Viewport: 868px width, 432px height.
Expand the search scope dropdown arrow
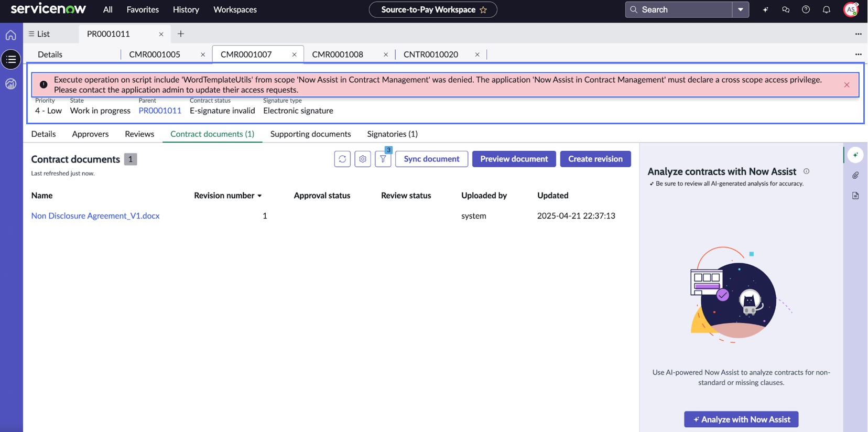(x=741, y=9)
